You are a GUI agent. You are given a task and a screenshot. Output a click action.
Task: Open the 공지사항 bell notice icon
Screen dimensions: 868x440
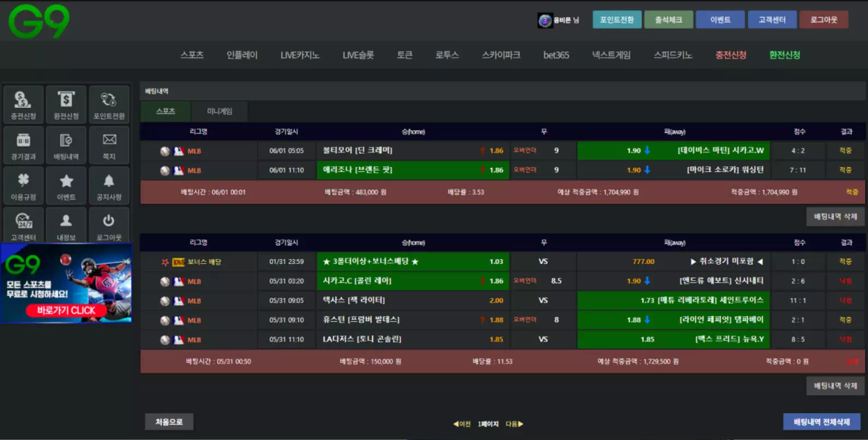pos(109,185)
